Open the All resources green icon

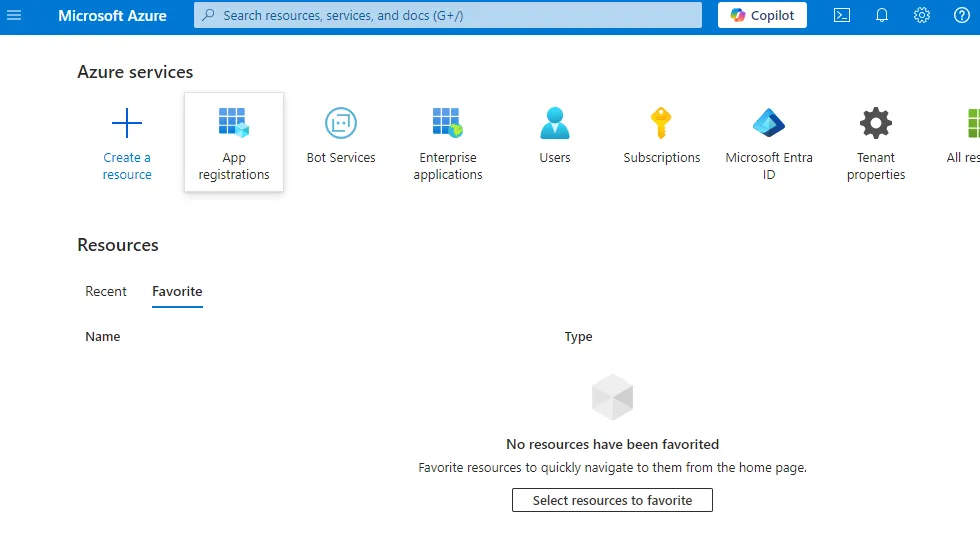pos(974,122)
